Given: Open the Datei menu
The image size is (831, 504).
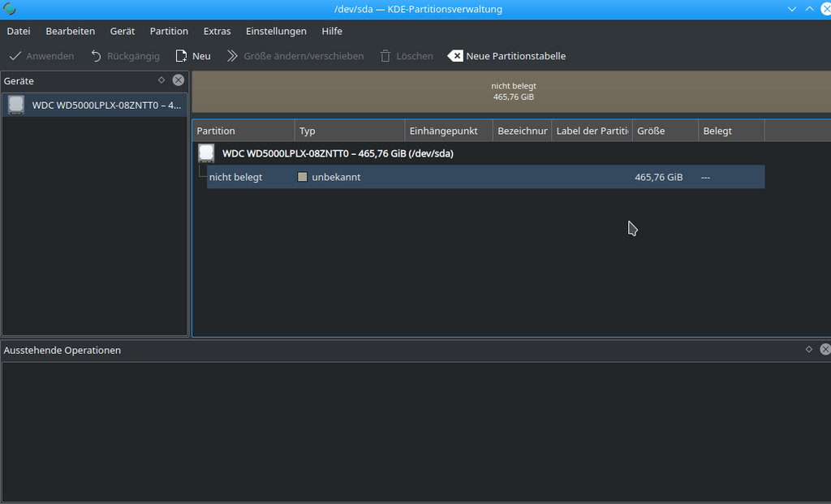Looking at the screenshot, I should click(19, 31).
